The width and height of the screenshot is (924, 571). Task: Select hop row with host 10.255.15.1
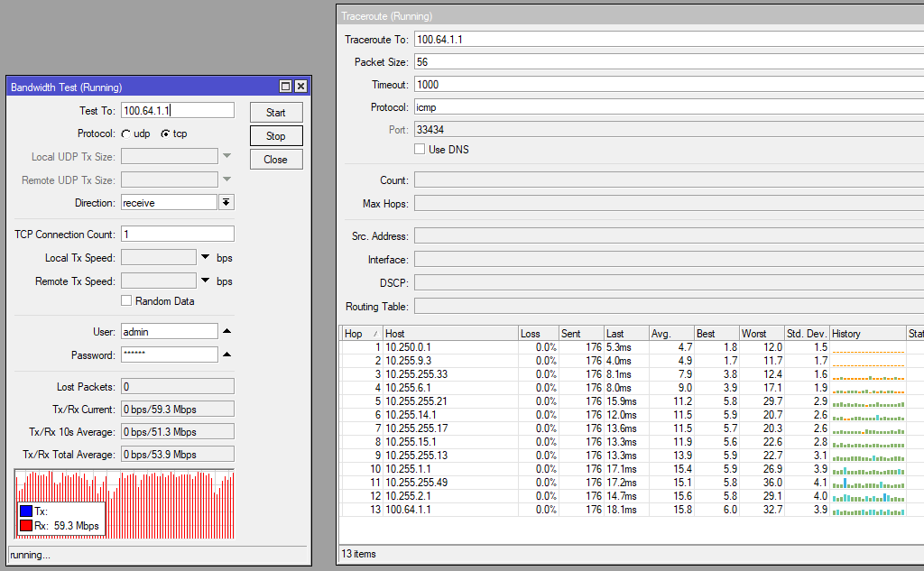click(632, 442)
